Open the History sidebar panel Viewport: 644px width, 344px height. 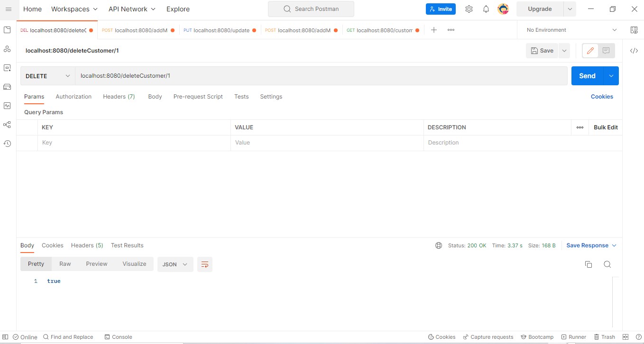7,143
